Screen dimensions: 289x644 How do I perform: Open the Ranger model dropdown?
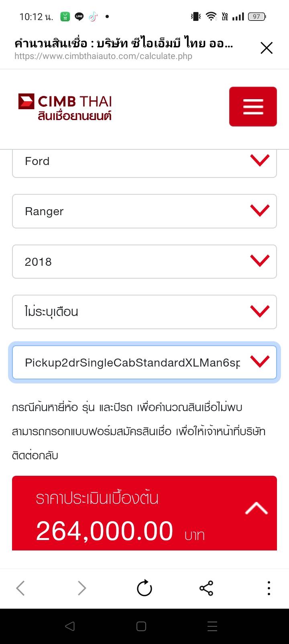144,211
